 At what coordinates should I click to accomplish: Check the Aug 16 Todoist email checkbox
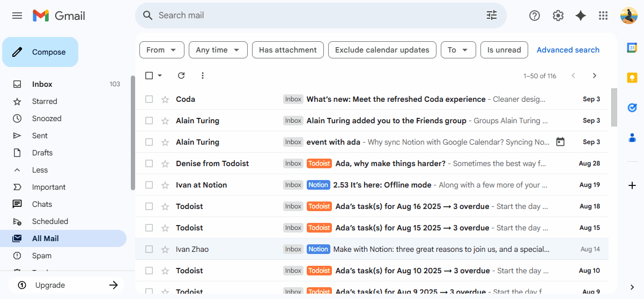[x=149, y=206]
